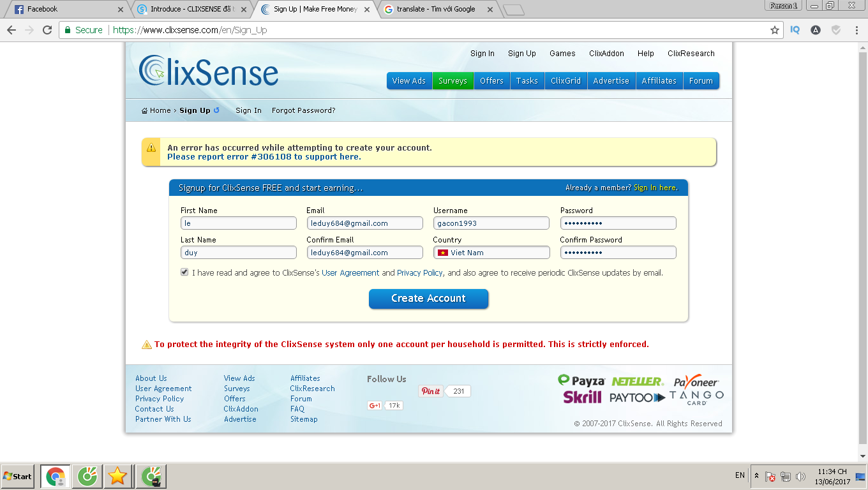
Task: Click the Confirm Email input field
Action: [x=364, y=253]
